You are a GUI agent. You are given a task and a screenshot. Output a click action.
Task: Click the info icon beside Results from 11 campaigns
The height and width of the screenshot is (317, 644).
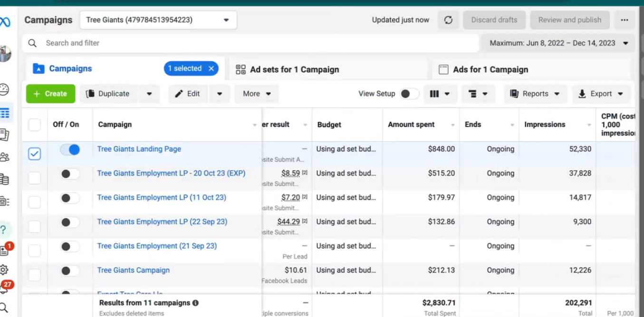pos(195,303)
